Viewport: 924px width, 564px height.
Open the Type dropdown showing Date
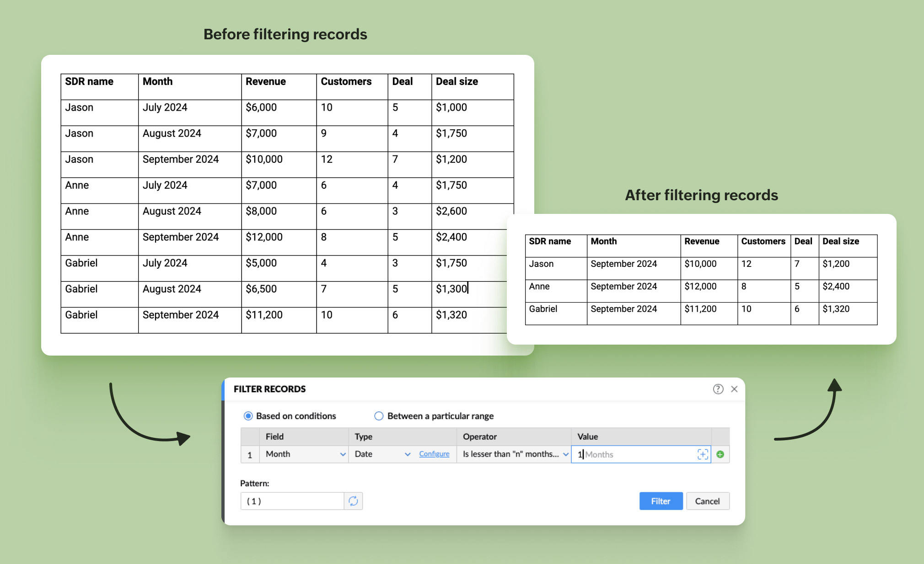coord(382,454)
